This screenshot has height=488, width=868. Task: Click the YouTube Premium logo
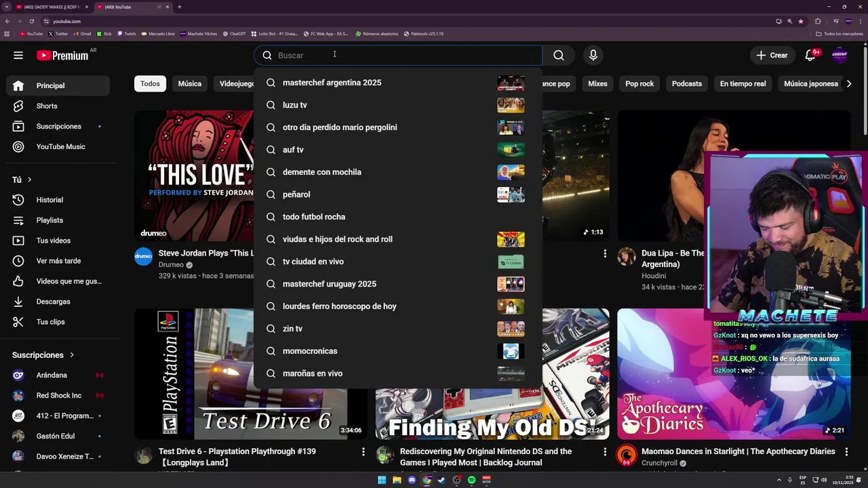tap(62, 56)
